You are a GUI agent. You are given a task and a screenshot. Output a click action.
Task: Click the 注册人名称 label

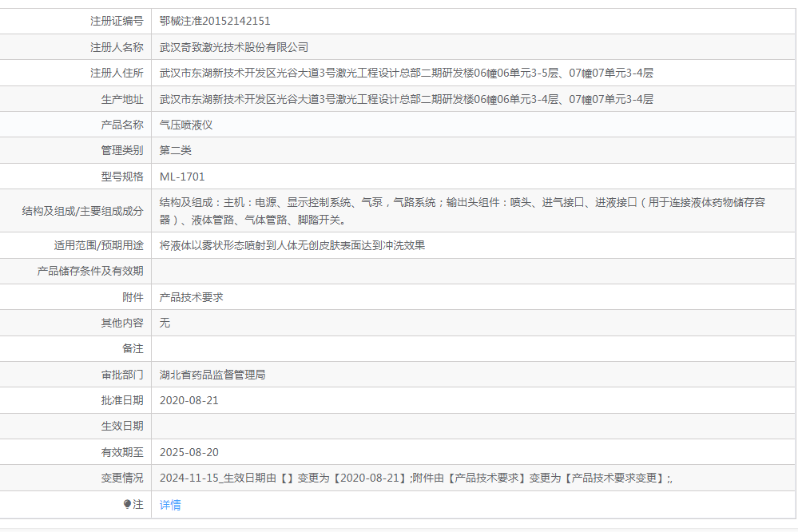click(117, 47)
